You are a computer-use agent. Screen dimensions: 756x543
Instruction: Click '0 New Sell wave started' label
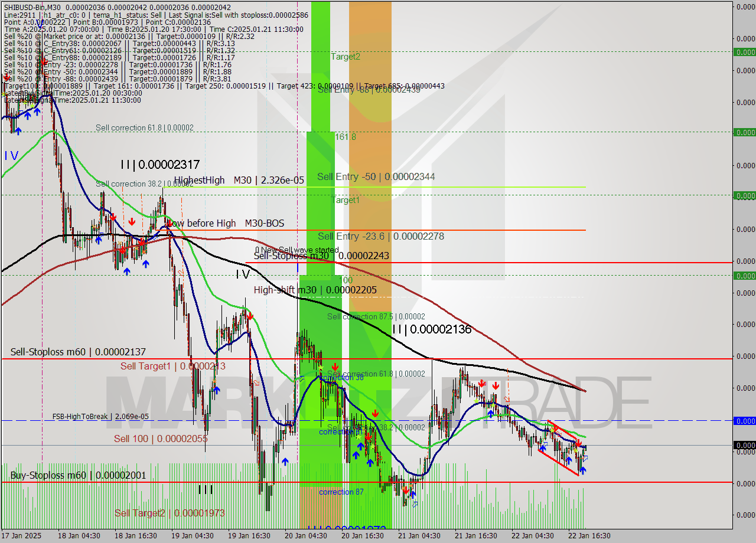pyautogui.click(x=296, y=250)
